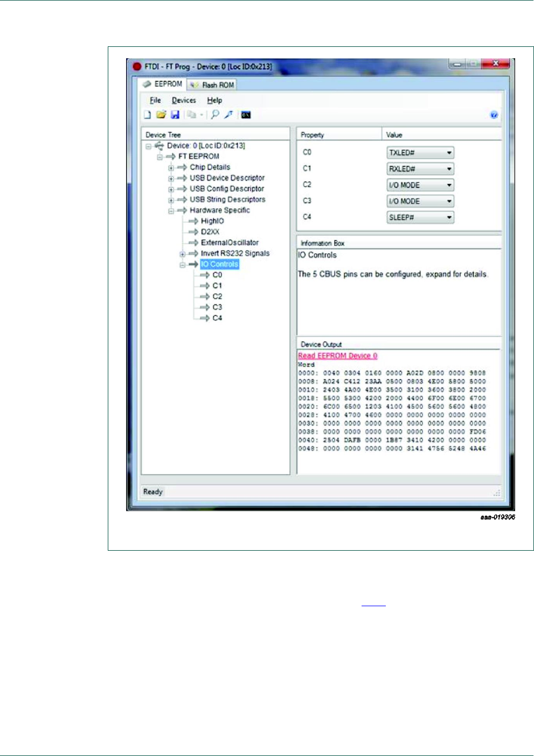
Task: Open the C1 value dropdown showing RXLED#
Action: pyautogui.click(x=420, y=169)
